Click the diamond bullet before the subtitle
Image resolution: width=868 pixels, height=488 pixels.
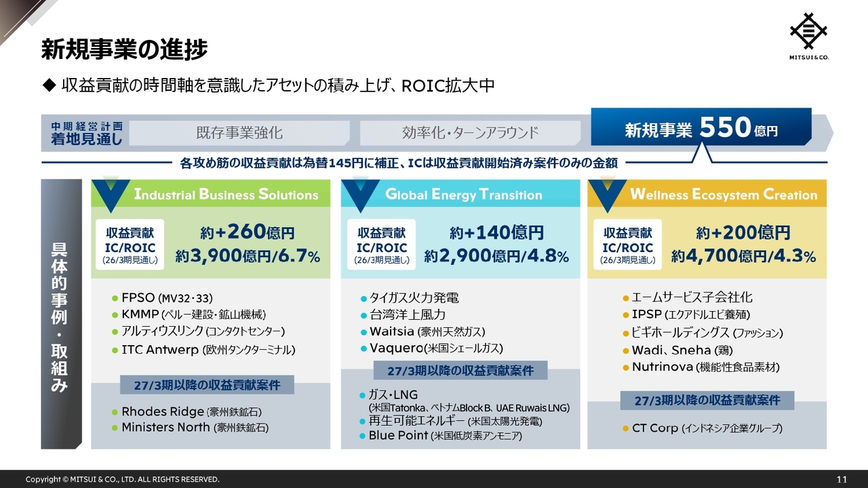coord(48,86)
